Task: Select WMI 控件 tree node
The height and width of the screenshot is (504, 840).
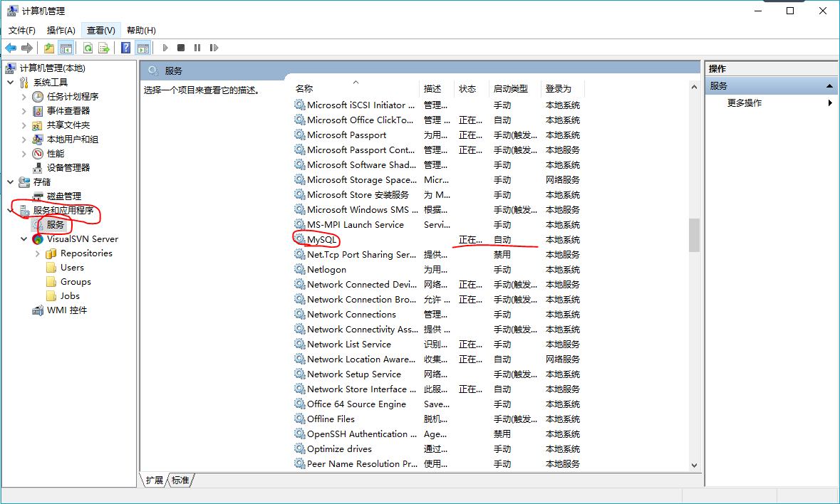Action: [x=66, y=310]
